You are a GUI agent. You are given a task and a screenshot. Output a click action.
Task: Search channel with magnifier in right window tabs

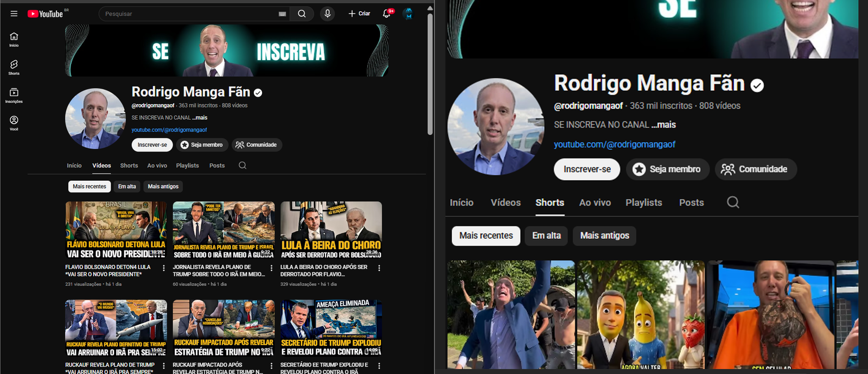point(733,202)
